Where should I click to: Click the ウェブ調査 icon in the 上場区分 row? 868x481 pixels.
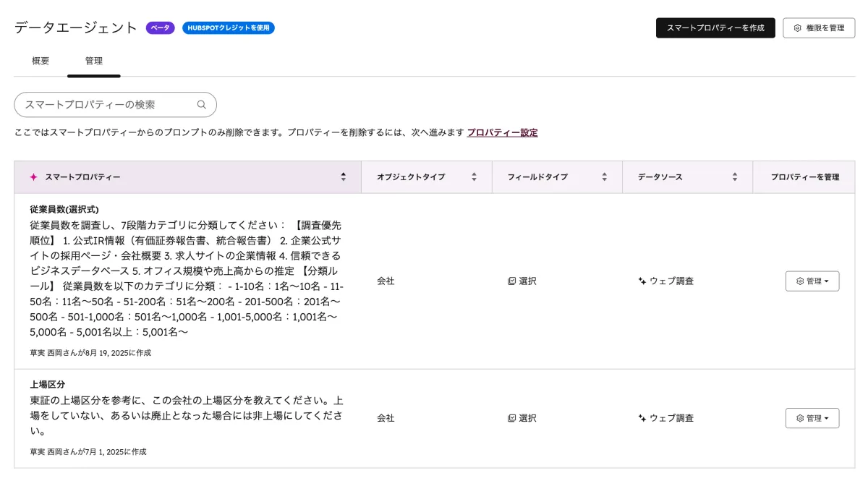[x=641, y=417]
